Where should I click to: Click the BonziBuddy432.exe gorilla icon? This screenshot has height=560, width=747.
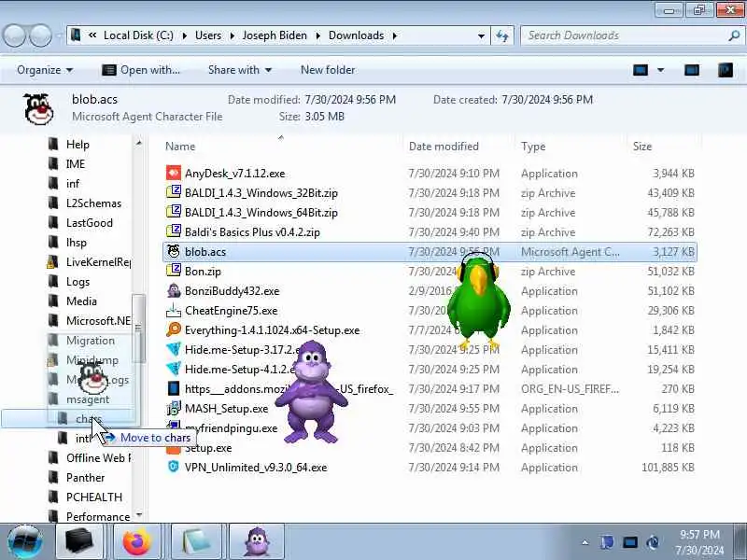pos(174,290)
